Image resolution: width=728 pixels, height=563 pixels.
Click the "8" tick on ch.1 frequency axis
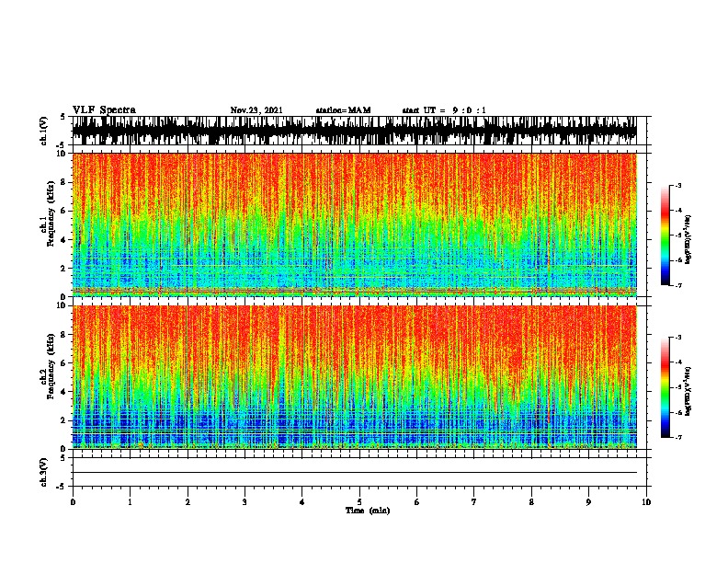(64, 182)
